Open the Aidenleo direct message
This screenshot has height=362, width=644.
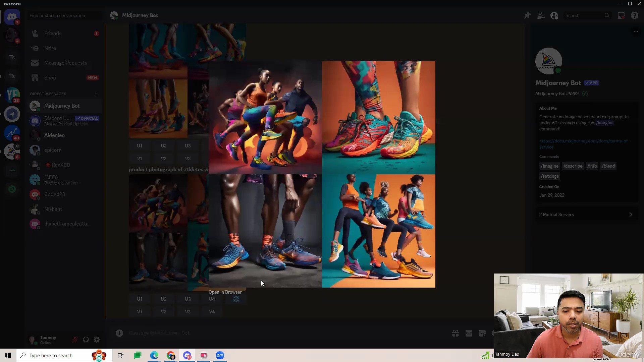coord(64,135)
